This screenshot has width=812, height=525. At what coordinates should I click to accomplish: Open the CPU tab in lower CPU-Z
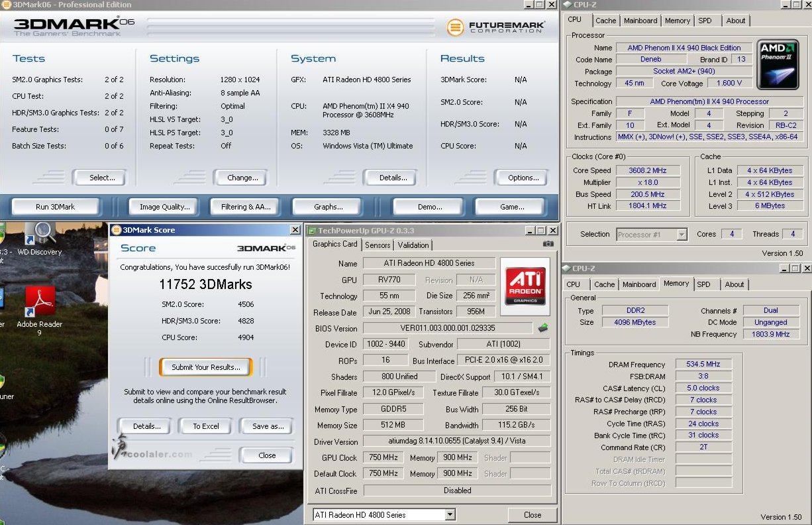[574, 284]
